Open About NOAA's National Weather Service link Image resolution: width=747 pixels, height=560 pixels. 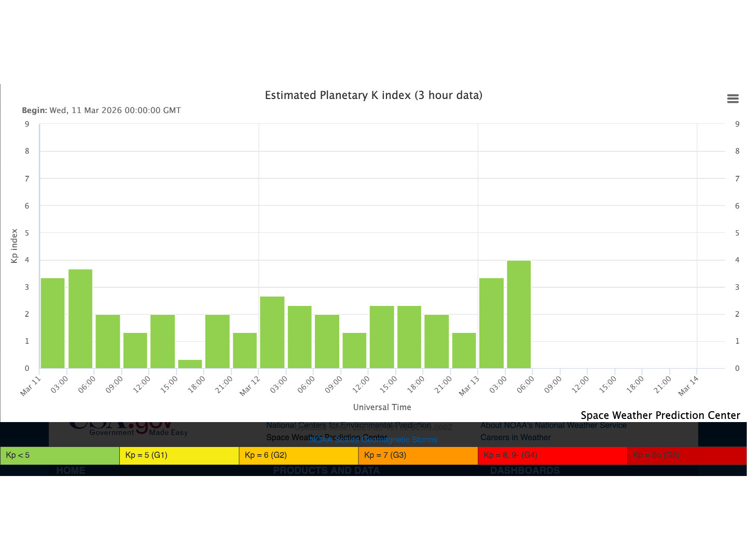point(553,425)
